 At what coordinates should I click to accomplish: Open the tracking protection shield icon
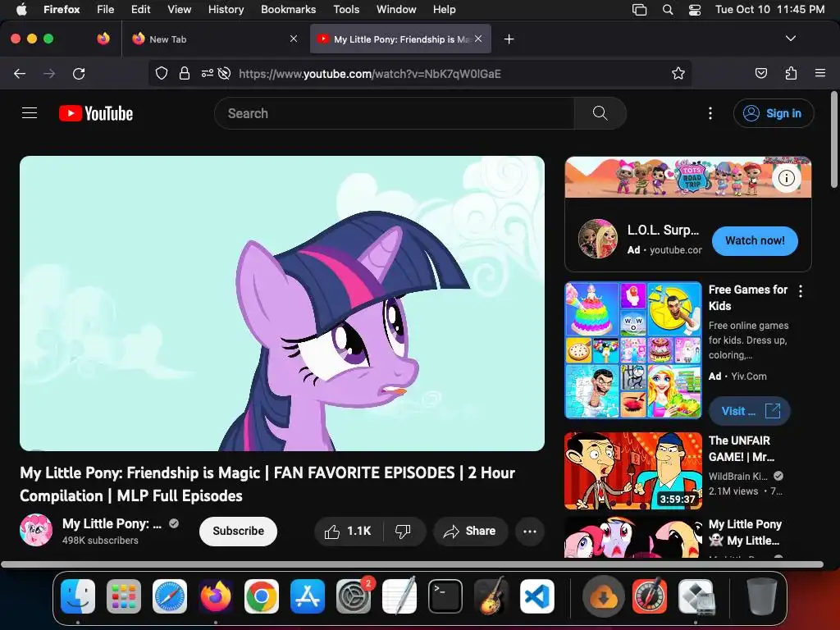tap(162, 73)
